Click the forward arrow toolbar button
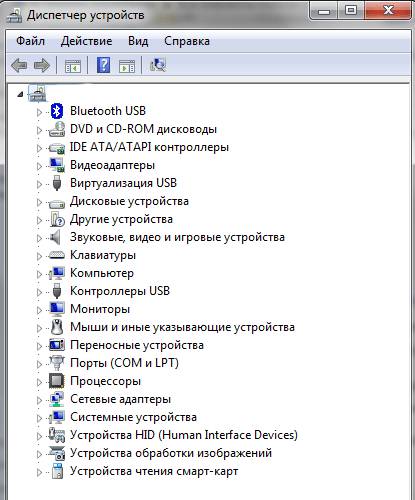Image resolution: width=415 pixels, height=500 pixels. pyautogui.click(x=42, y=65)
